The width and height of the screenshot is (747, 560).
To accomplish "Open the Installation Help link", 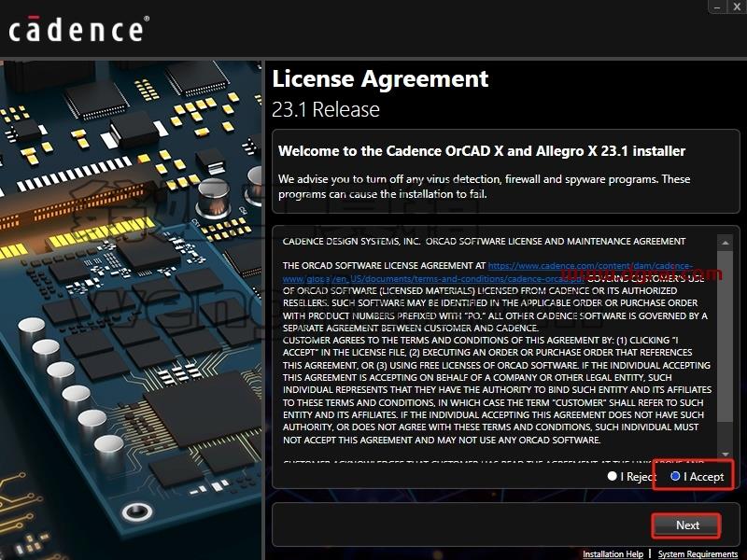I will click(x=613, y=553).
